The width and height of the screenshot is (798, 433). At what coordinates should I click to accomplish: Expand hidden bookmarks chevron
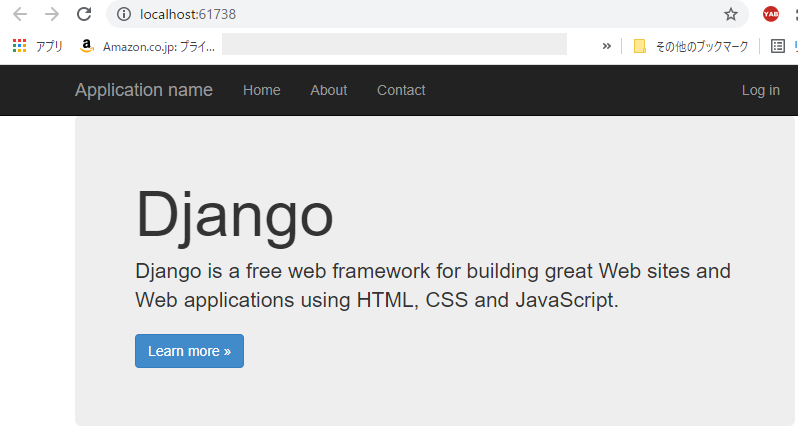click(607, 46)
